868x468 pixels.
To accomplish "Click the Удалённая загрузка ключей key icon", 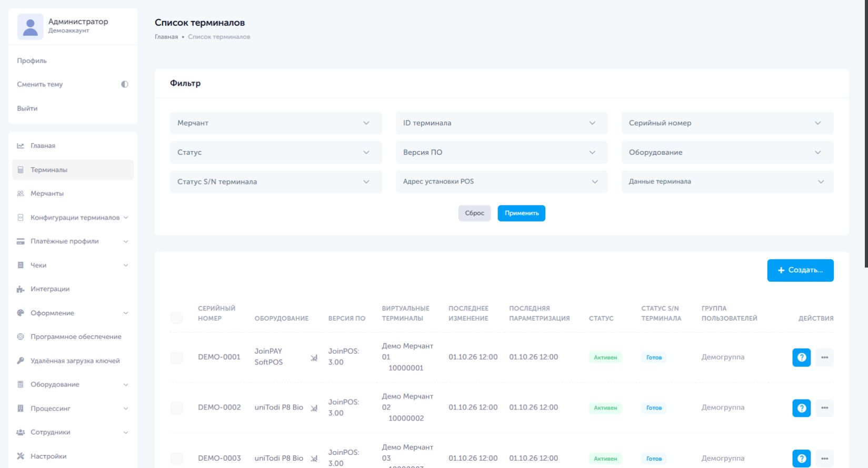I will [21, 361].
